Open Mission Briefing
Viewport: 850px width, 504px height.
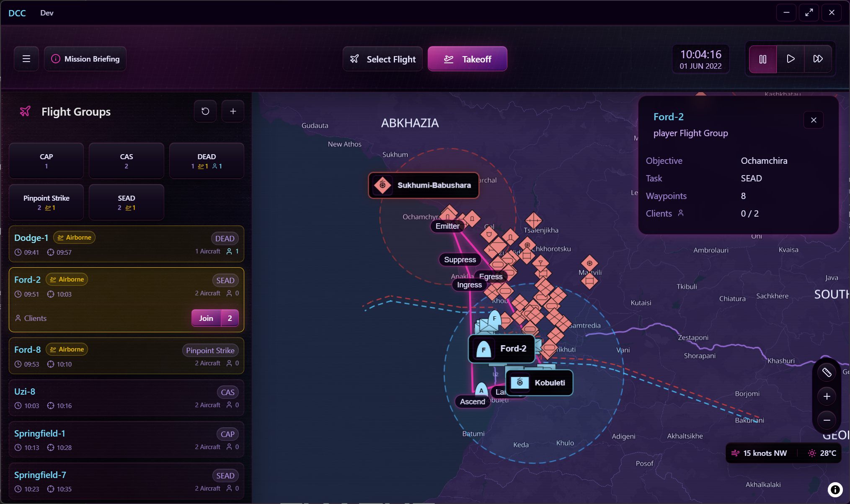click(85, 59)
